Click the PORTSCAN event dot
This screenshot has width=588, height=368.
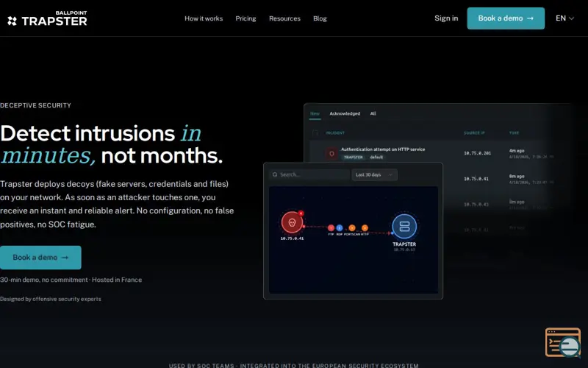coord(352,227)
